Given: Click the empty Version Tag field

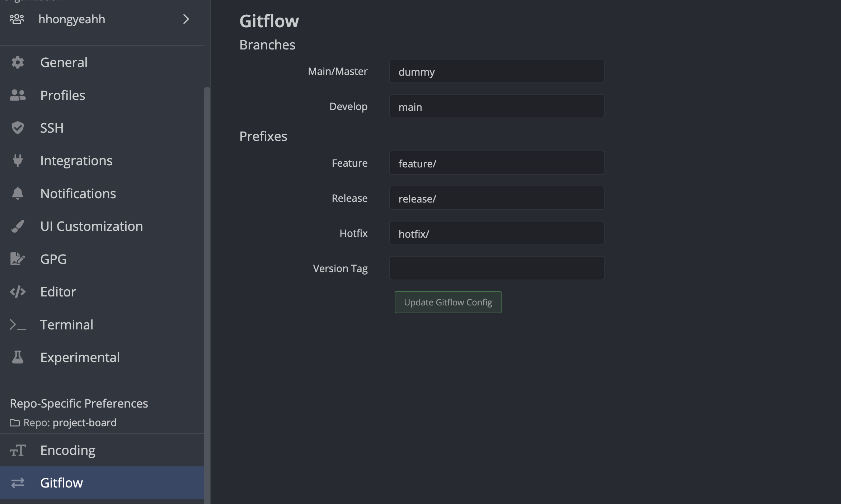Looking at the screenshot, I should 497,268.
